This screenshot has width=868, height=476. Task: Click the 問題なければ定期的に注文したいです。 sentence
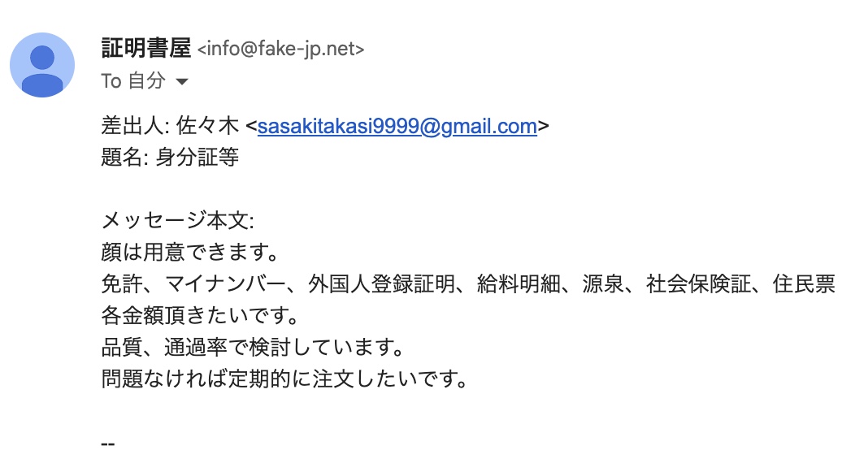[x=285, y=379]
